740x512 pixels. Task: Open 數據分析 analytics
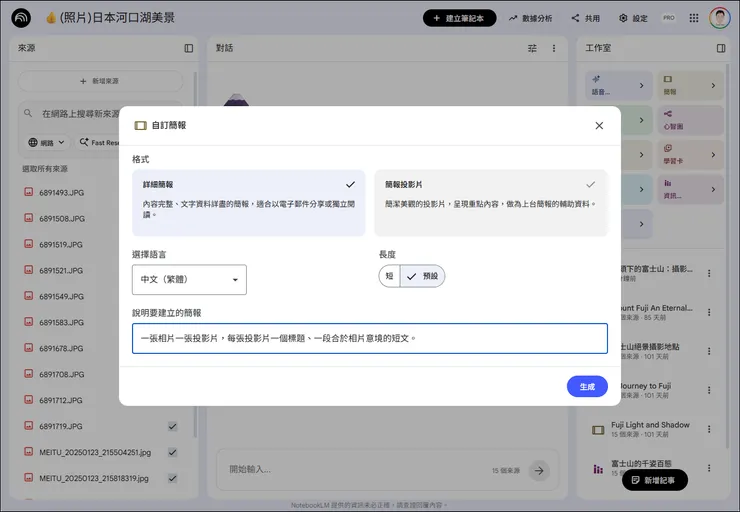[530, 18]
